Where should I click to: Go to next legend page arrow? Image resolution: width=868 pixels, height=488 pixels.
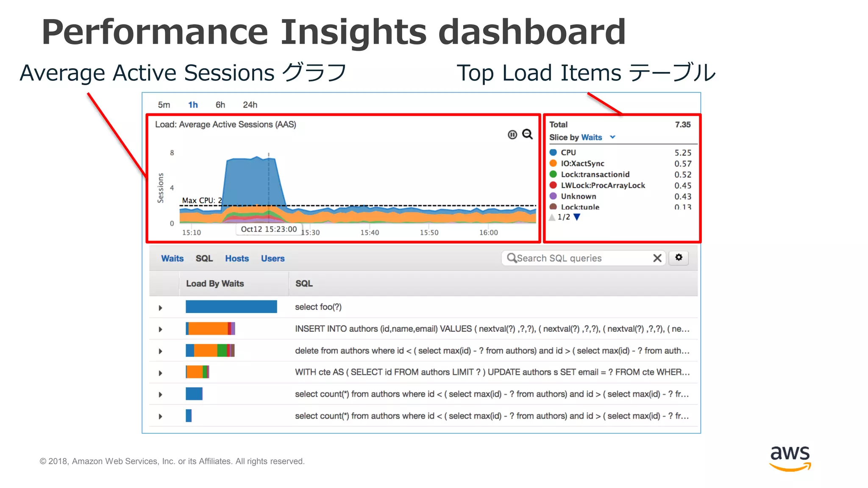(577, 217)
